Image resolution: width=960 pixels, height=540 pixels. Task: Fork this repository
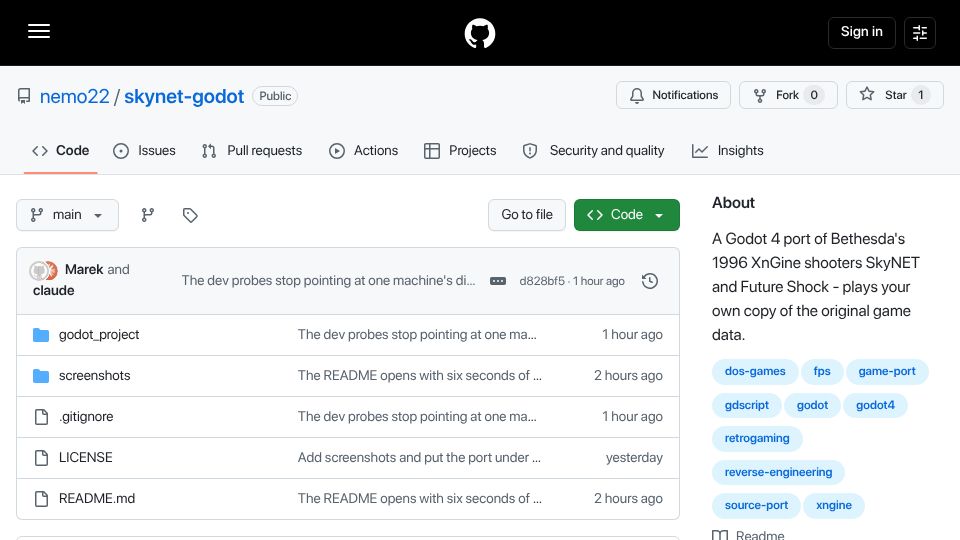[788, 95]
